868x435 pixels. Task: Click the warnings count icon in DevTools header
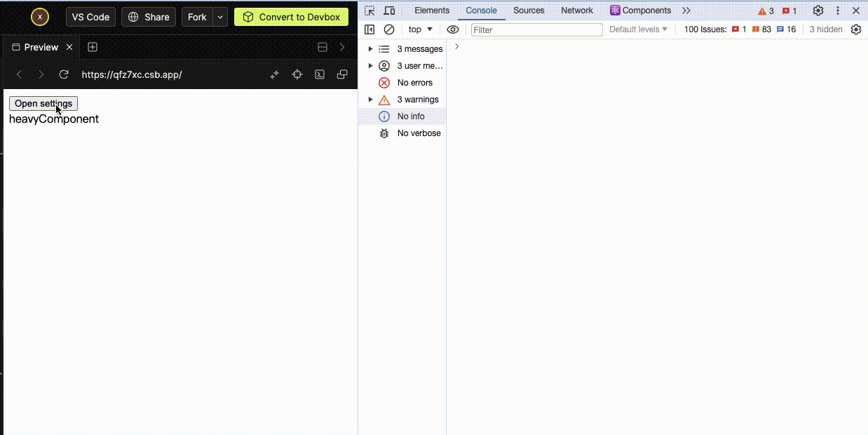coord(764,11)
